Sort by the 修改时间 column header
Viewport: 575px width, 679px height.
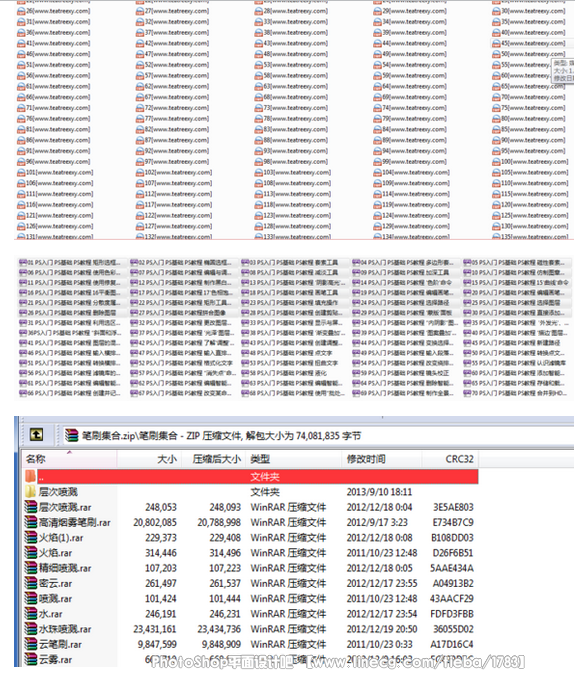tap(382, 459)
